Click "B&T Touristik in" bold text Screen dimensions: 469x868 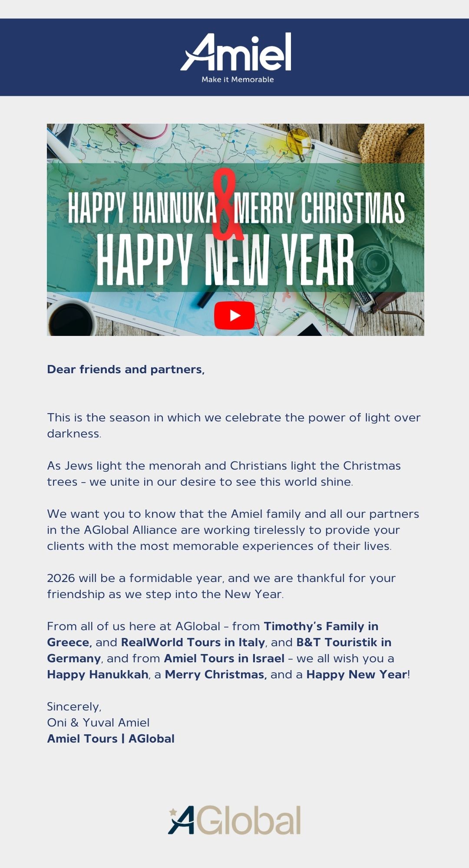(343, 642)
